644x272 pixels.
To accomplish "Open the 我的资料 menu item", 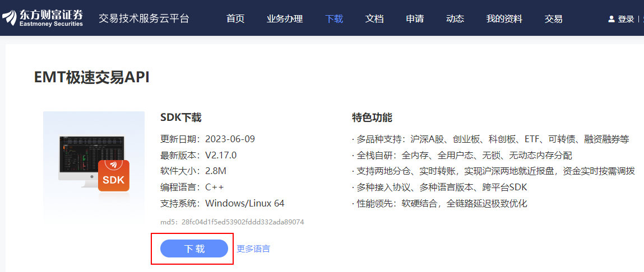I will coord(504,18).
